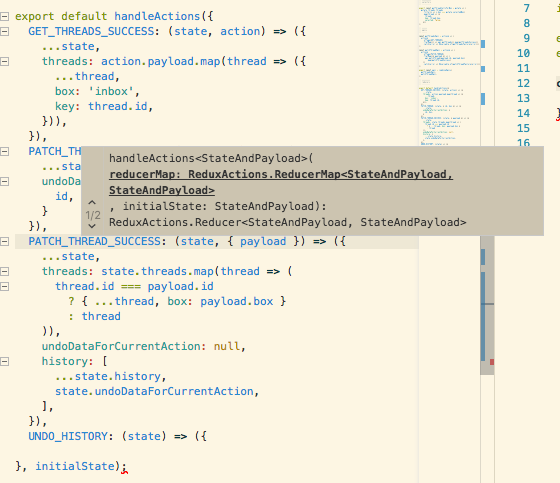This screenshot has height=483, width=560.
Task: Click the vertical scrollbar thumb
Action: [x=487, y=305]
